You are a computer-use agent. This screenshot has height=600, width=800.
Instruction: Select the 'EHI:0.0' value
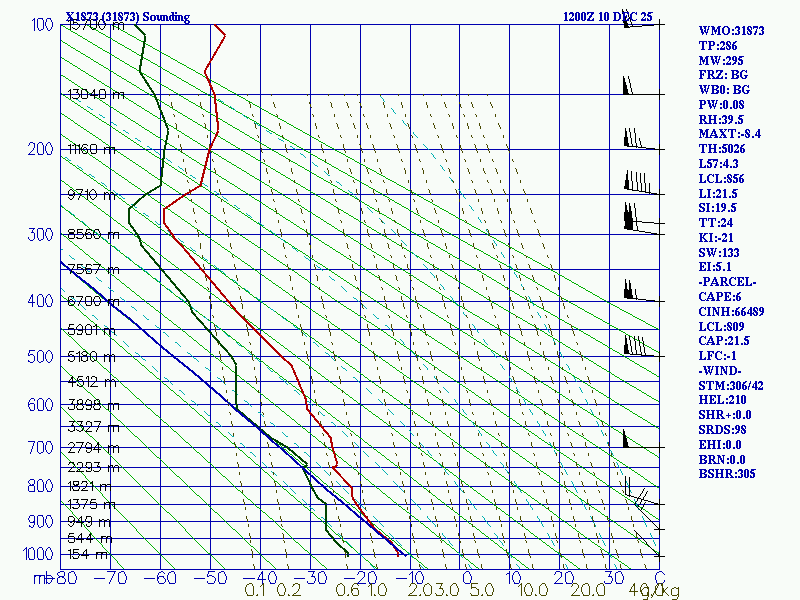(x=719, y=444)
